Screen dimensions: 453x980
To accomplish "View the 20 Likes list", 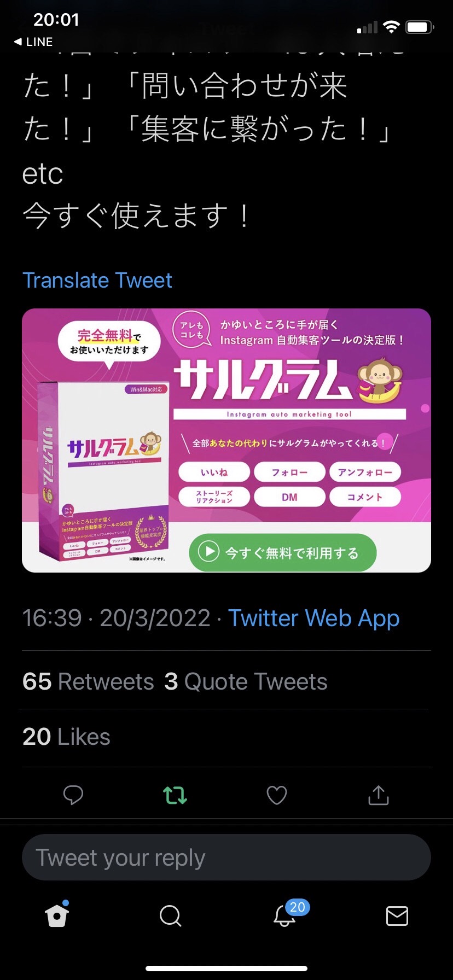I will (66, 737).
